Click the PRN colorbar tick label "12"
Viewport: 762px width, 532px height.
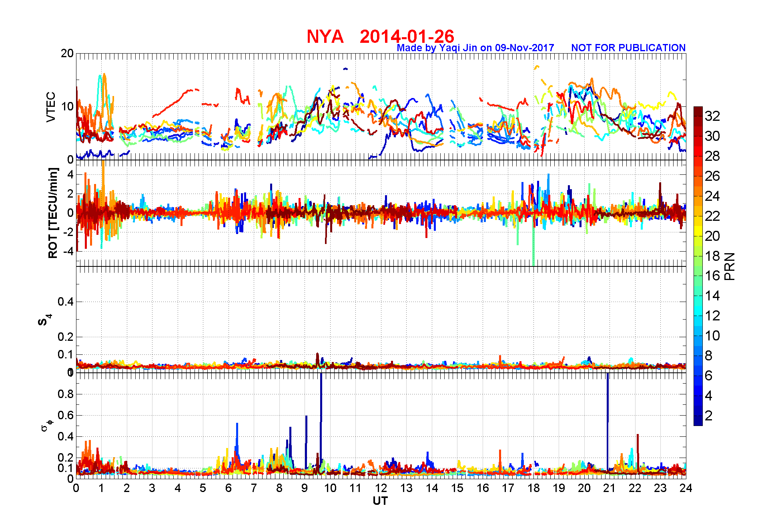click(712, 316)
